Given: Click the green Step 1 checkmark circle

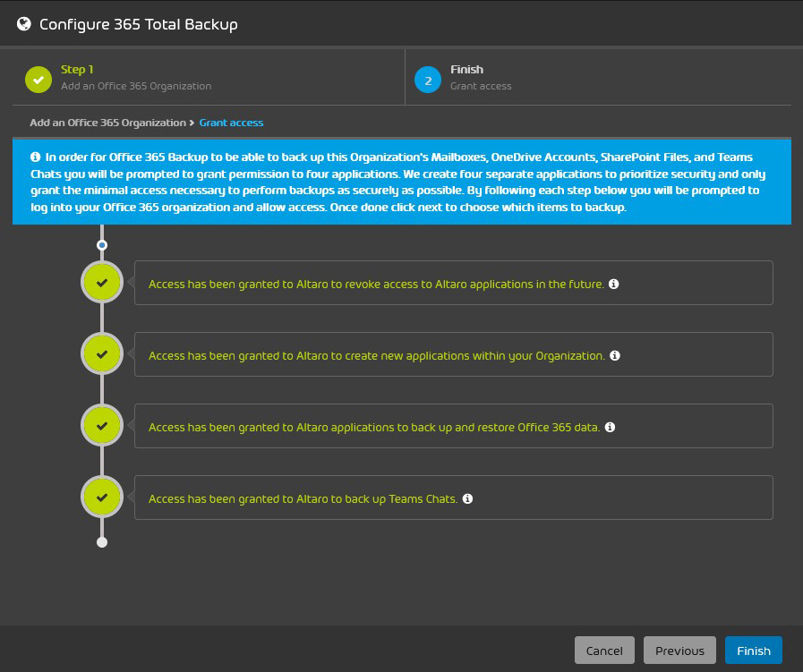Looking at the screenshot, I should click(x=38, y=80).
